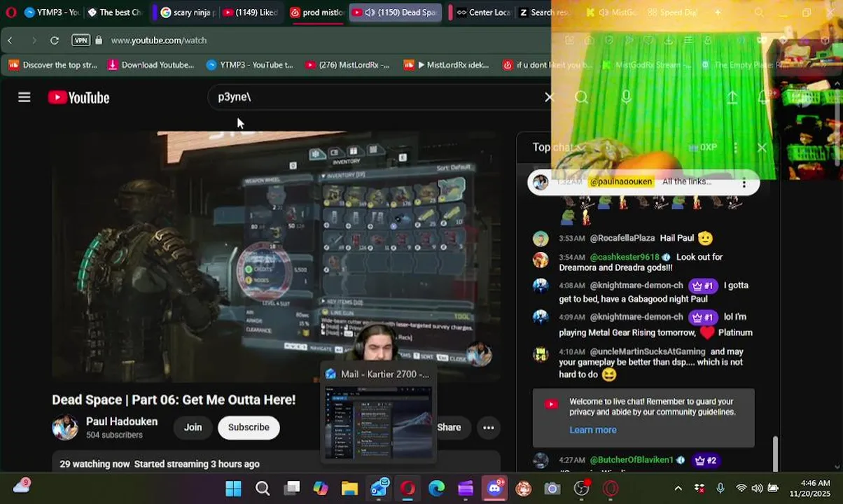Open 'Download Youtube...' bookmark
This screenshot has width=843, height=504.
pos(151,65)
